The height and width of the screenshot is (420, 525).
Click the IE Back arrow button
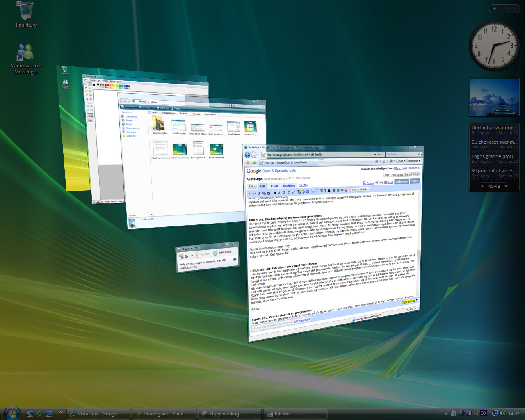(247, 155)
